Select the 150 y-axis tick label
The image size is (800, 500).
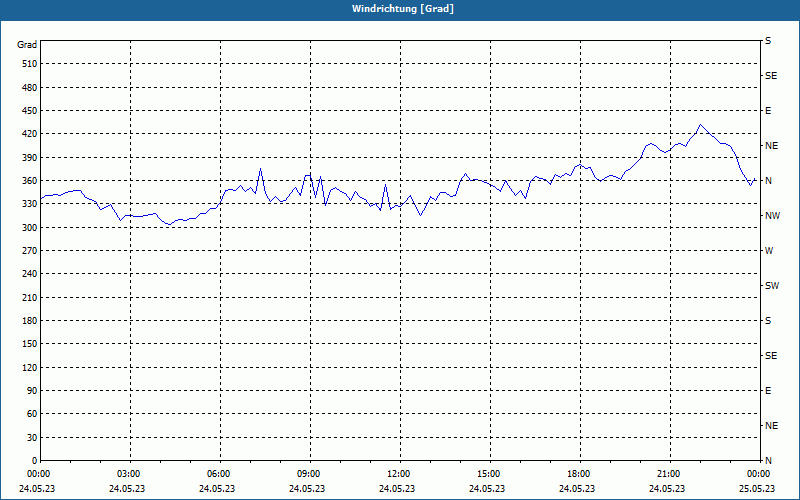coord(30,344)
